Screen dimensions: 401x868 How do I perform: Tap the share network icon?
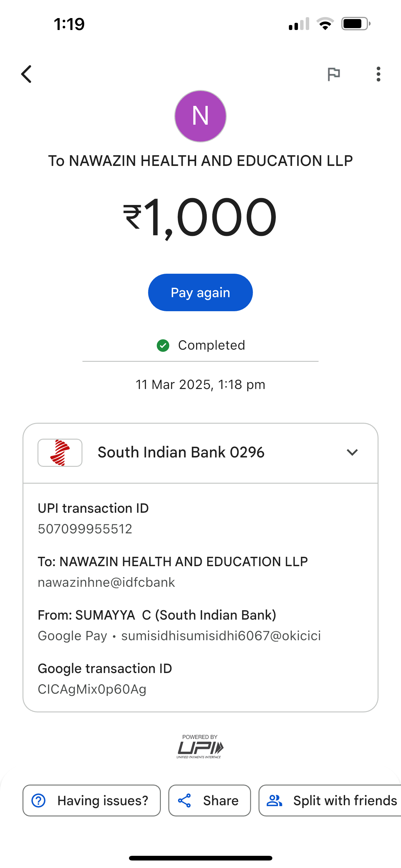[x=185, y=801]
